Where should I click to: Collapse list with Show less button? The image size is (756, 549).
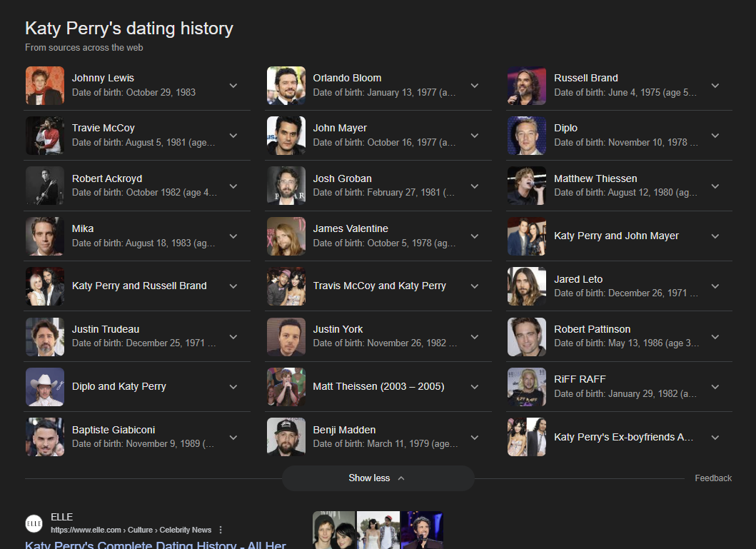(378, 478)
